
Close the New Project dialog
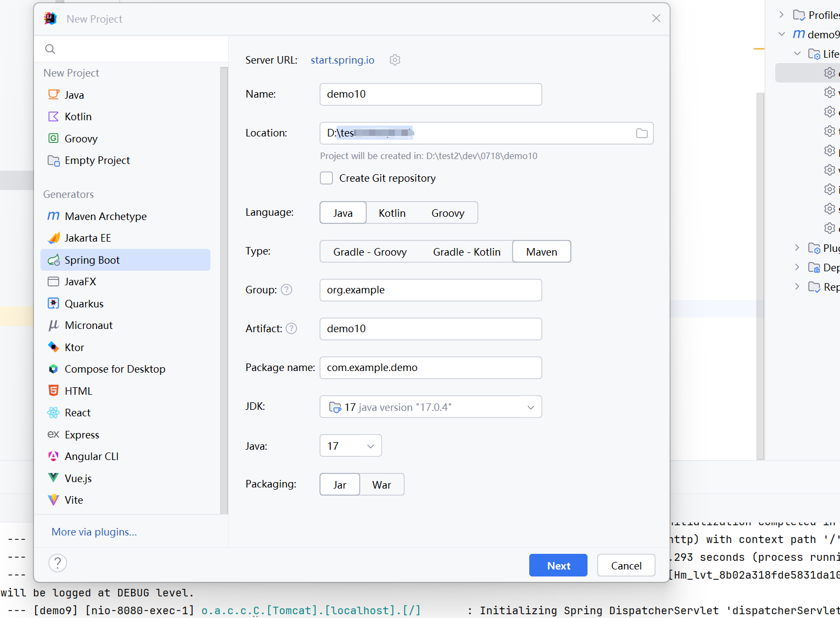(656, 18)
